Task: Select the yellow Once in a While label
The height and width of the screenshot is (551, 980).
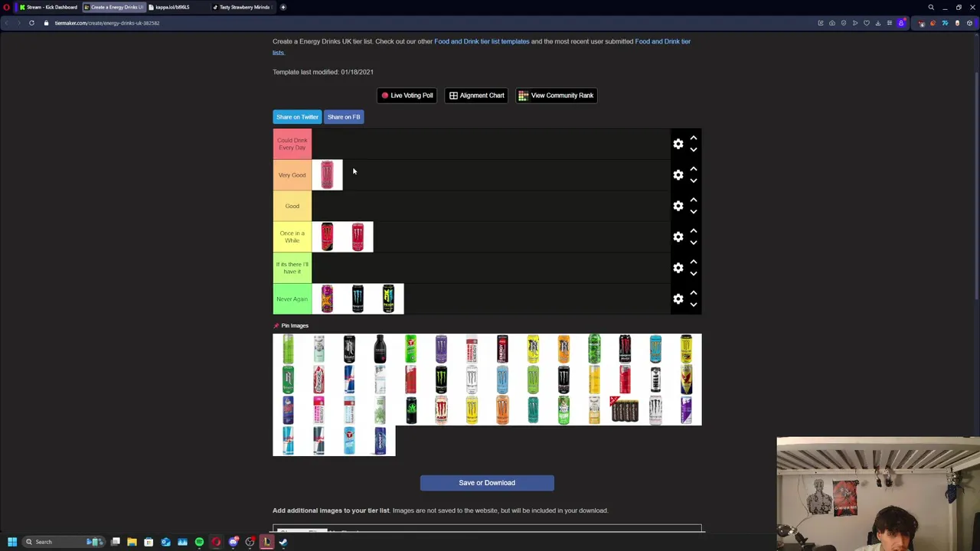Action: pyautogui.click(x=292, y=237)
